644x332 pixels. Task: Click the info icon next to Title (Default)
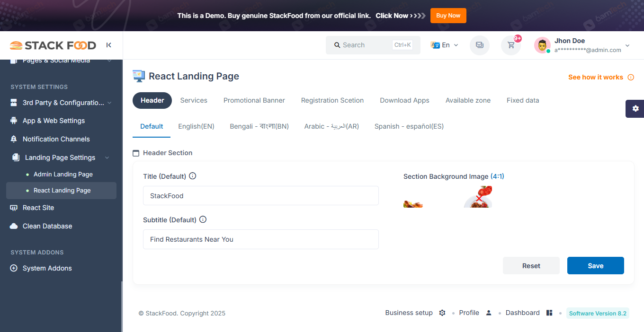click(193, 176)
